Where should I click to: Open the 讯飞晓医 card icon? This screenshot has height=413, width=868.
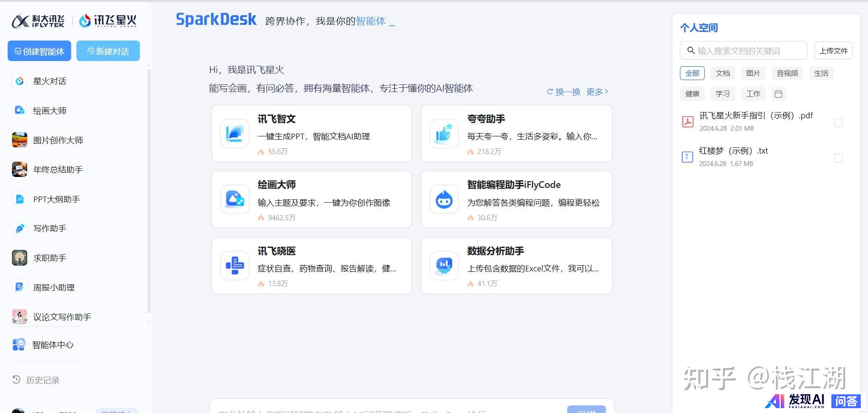[234, 266]
